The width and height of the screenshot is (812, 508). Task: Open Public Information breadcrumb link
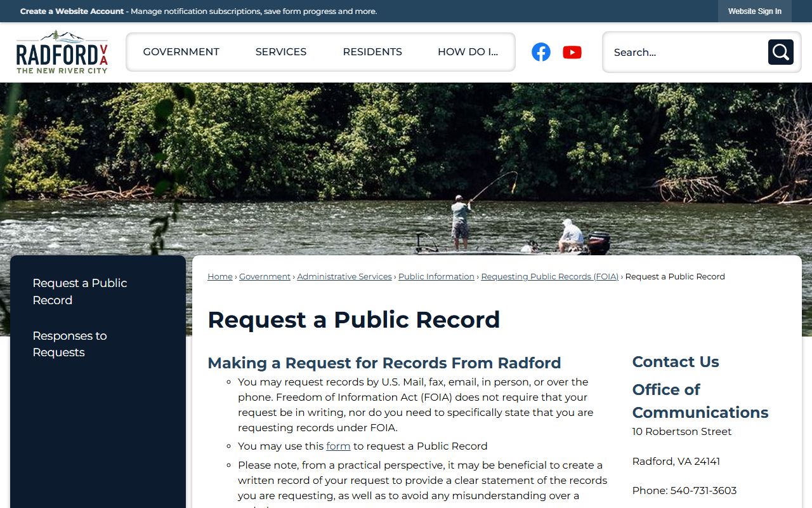[436, 277]
